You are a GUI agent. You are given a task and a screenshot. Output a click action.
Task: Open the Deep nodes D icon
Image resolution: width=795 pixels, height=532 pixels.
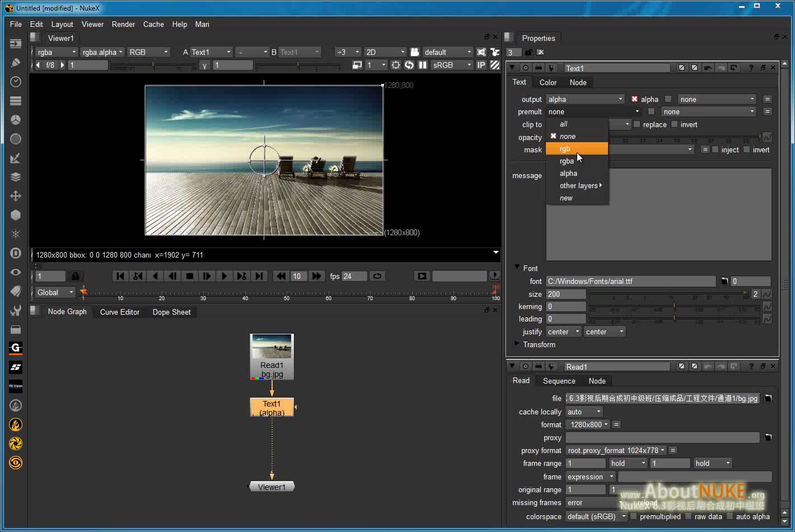tap(16, 253)
